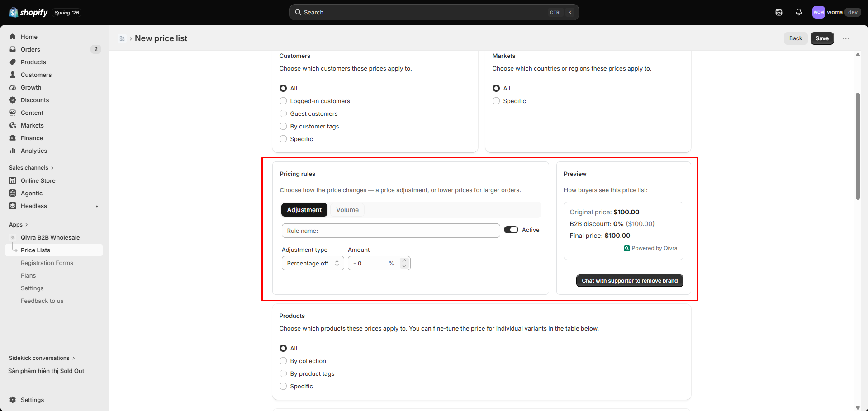
Task: Select By customer tags radio option
Action: point(283,126)
